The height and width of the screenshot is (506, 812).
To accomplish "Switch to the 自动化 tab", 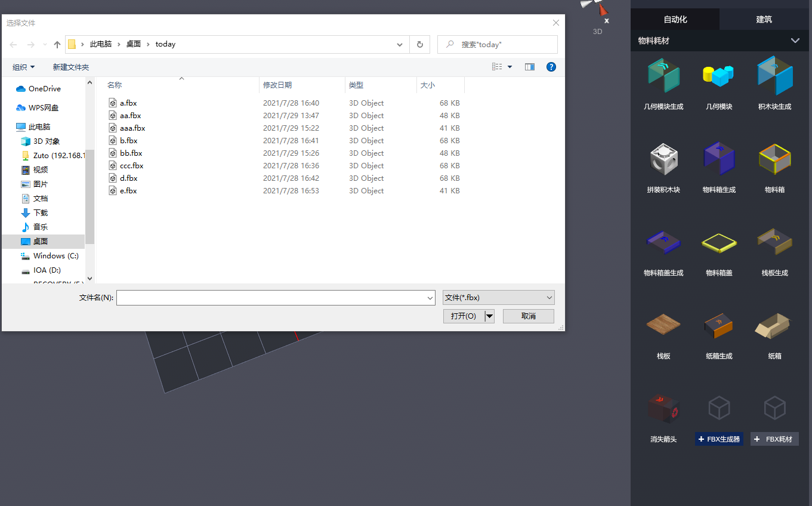I will click(x=675, y=19).
